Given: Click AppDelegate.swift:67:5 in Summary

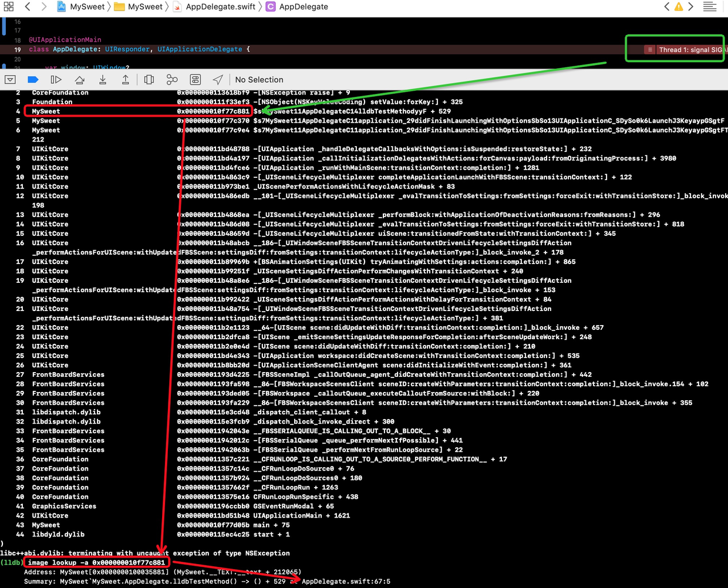Looking at the screenshot, I should coord(346,581).
